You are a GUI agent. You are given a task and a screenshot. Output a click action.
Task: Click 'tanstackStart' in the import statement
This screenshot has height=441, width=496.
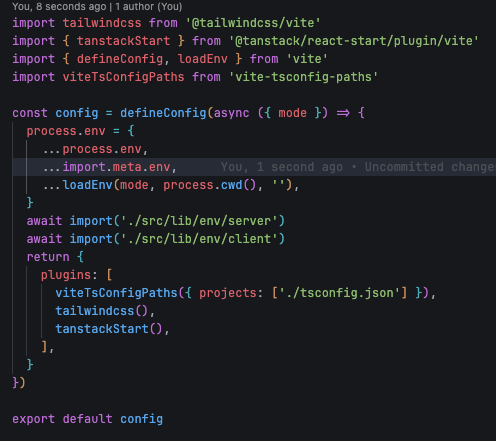[x=124, y=41]
